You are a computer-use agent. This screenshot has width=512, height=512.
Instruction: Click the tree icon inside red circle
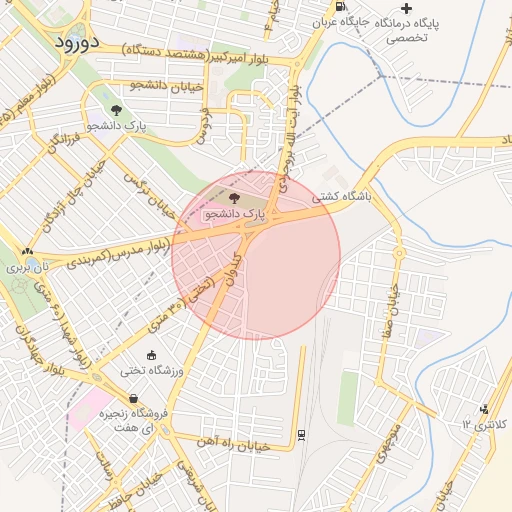[x=235, y=199]
